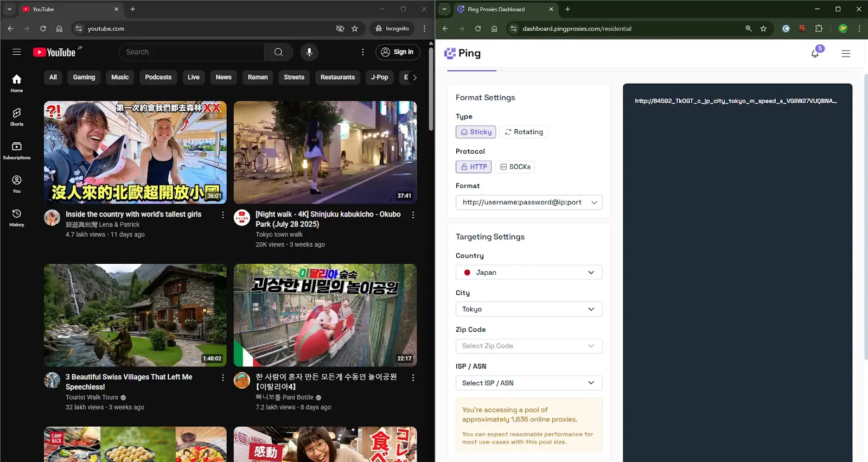Image resolution: width=868 pixels, height=462 pixels.
Task: Click the zoom magnifier icon in Ping address bar
Action: [x=749, y=29]
